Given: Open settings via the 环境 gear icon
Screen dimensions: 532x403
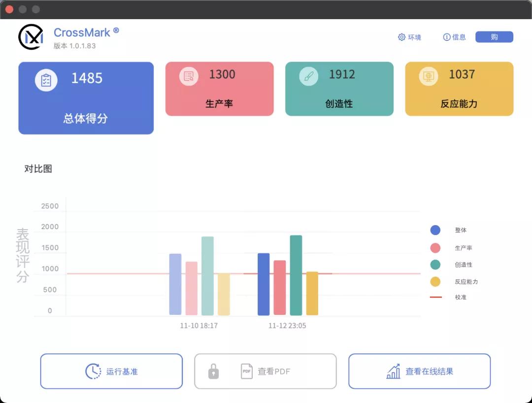Looking at the screenshot, I should click(402, 37).
